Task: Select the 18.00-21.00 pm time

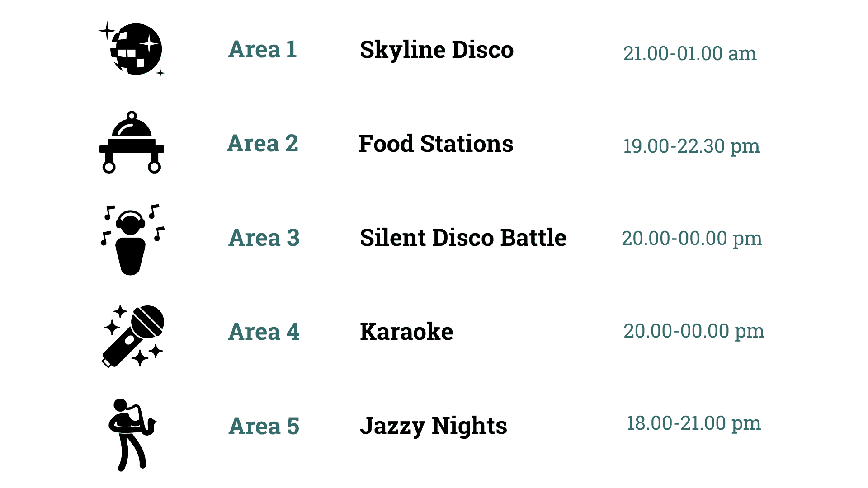Action: pyautogui.click(x=693, y=423)
